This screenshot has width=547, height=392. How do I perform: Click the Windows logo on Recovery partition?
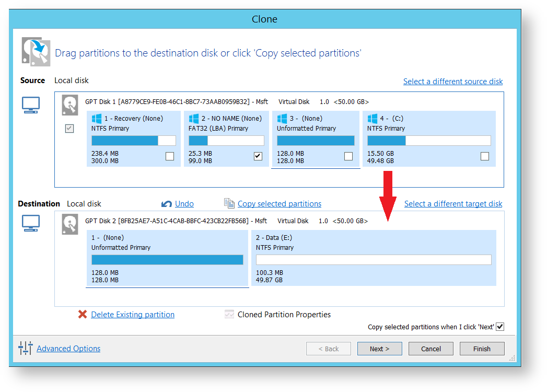(x=97, y=118)
